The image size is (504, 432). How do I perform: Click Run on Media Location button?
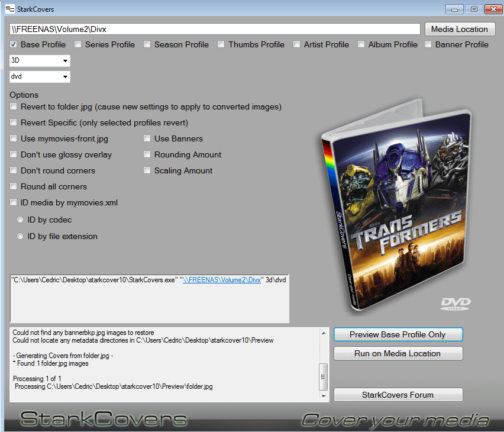coord(398,353)
